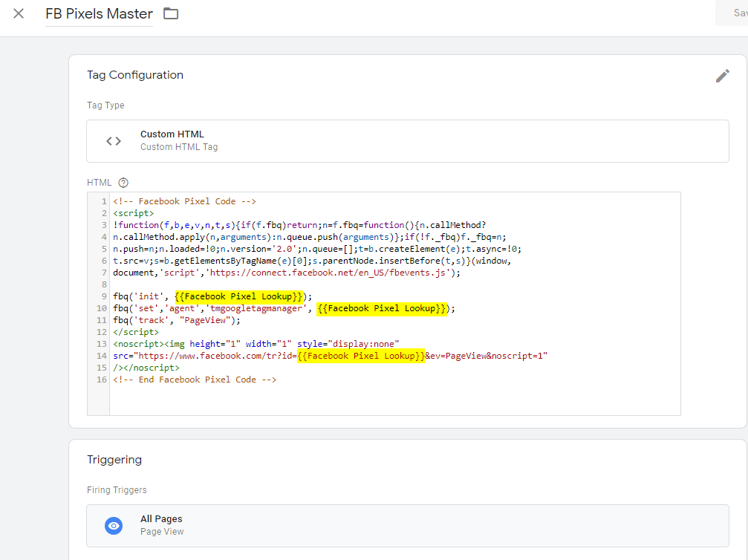The image size is (748, 560).
Task: Click the Firing Triggers label
Action: [117, 490]
